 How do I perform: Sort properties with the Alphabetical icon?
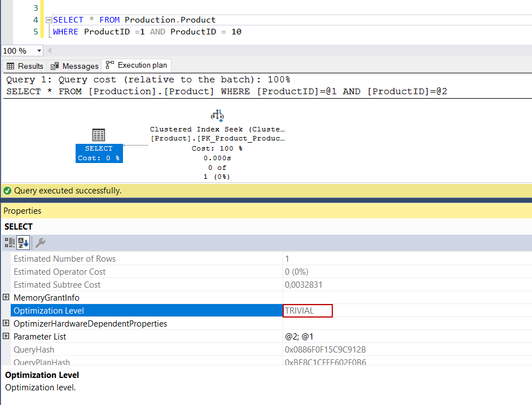pyautogui.click(x=23, y=243)
